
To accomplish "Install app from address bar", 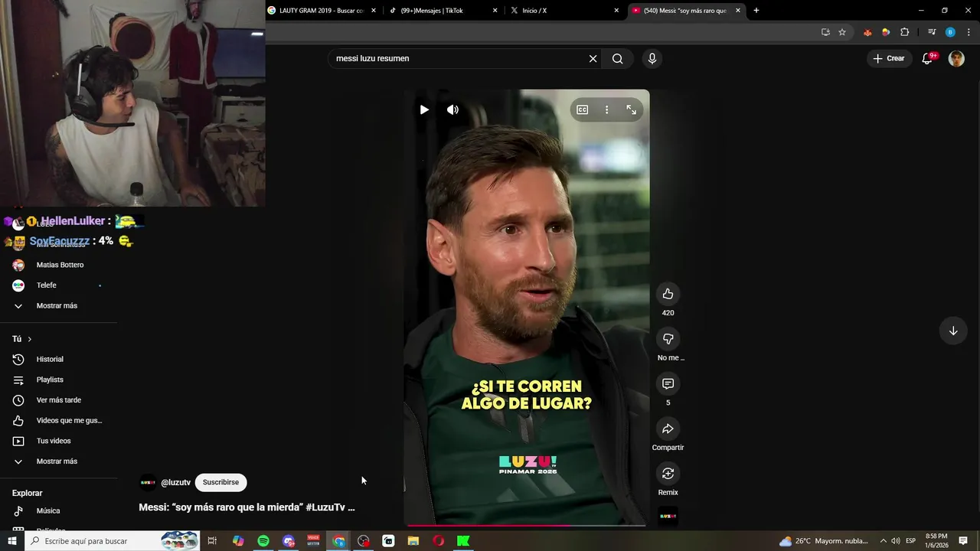I will pos(825,32).
